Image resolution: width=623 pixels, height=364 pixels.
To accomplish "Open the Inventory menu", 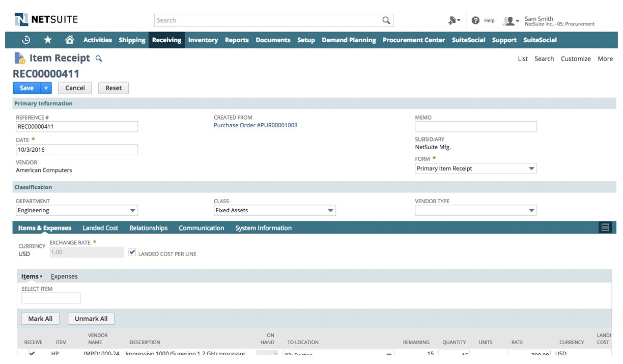I will coord(203,40).
